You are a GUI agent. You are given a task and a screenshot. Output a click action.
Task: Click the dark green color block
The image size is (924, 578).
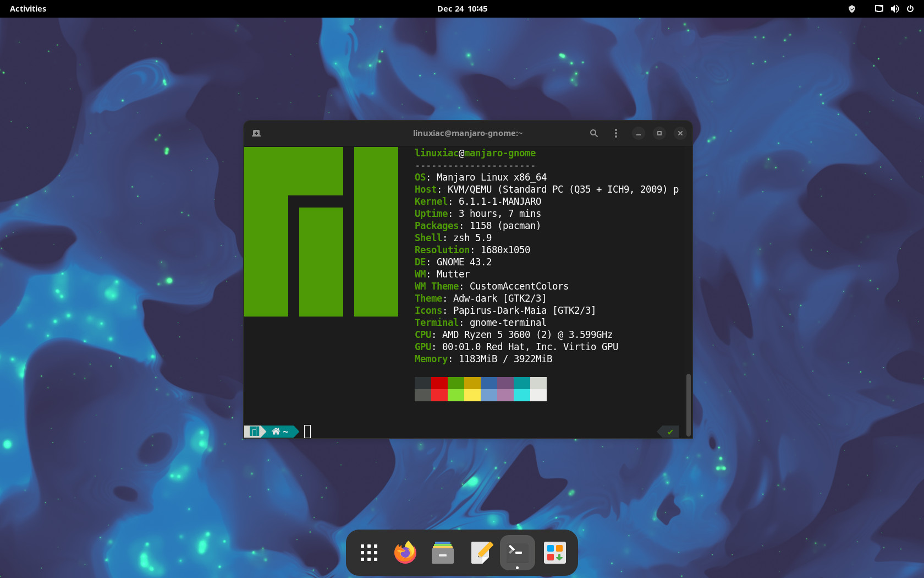coord(456,383)
